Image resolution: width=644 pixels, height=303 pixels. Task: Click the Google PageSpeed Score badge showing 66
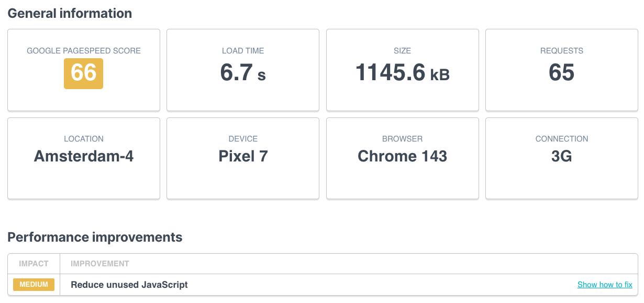[x=83, y=74]
